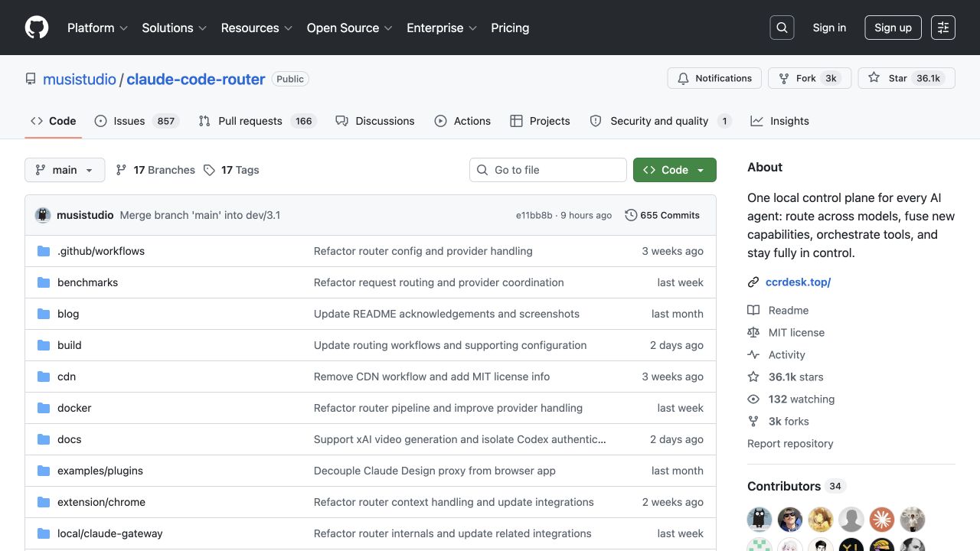Open the appearance settings icon in header

pos(943,28)
